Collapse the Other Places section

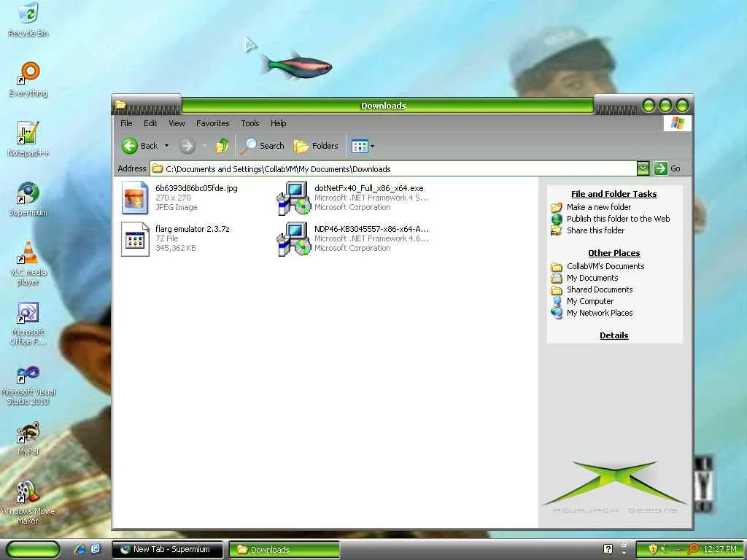click(614, 253)
